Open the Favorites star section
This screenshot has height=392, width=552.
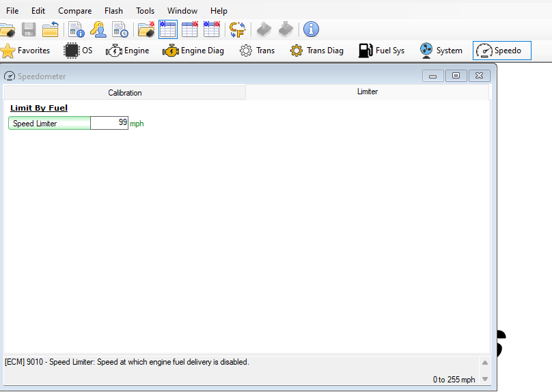25,51
